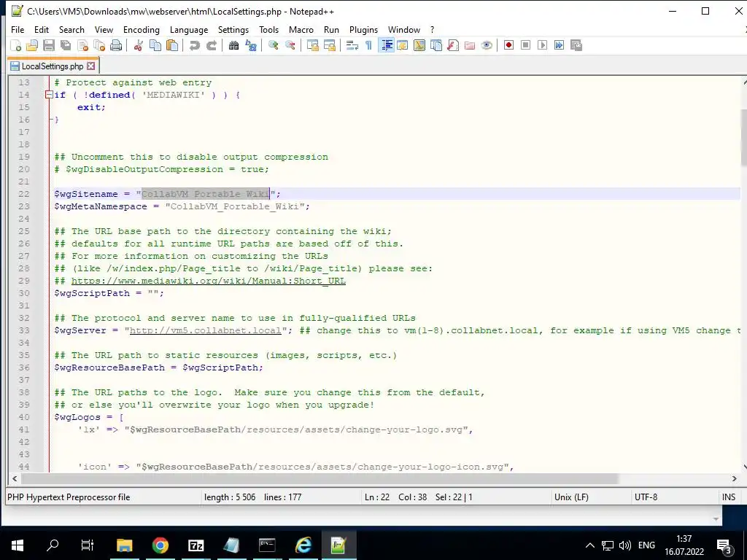The width and height of the screenshot is (747, 560).
Task: Create a new file with the New toolbar icon
Action: click(16, 45)
